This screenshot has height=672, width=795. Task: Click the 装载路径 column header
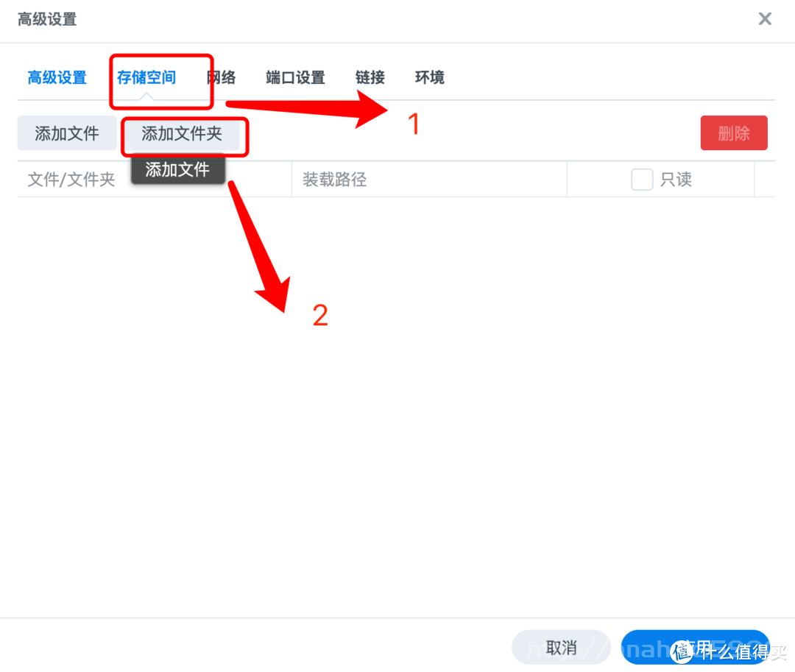335,180
